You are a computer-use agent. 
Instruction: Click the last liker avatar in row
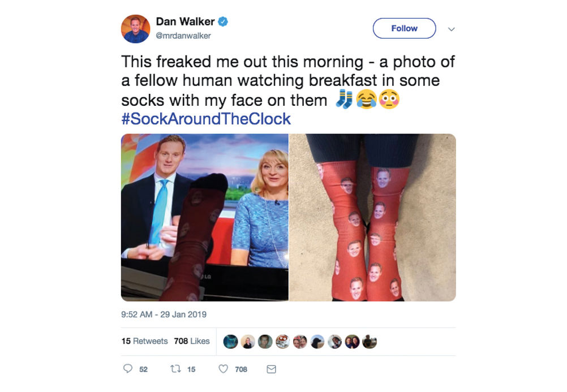click(x=369, y=341)
